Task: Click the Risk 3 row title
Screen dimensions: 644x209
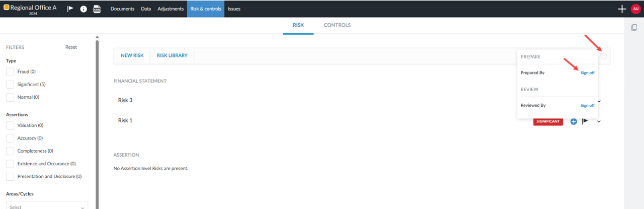Action: tap(125, 100)
